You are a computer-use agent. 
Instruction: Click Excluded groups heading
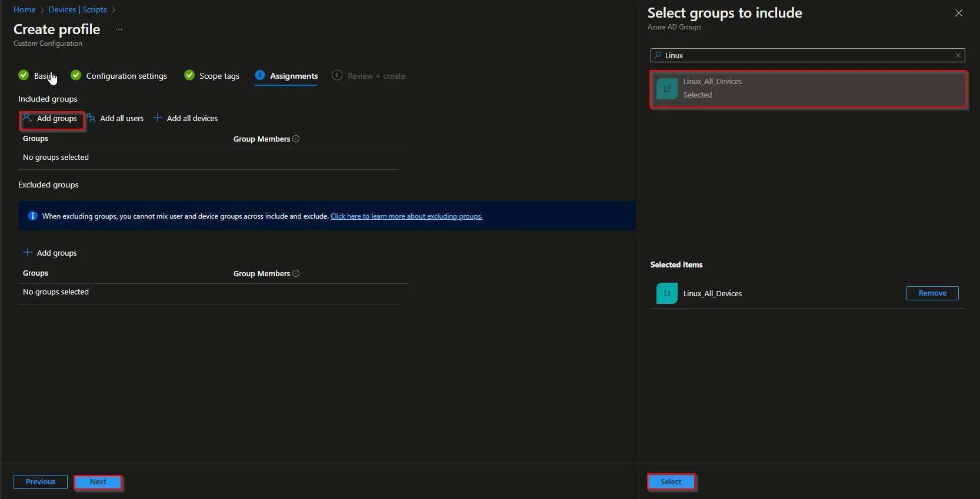pos(48,185)
